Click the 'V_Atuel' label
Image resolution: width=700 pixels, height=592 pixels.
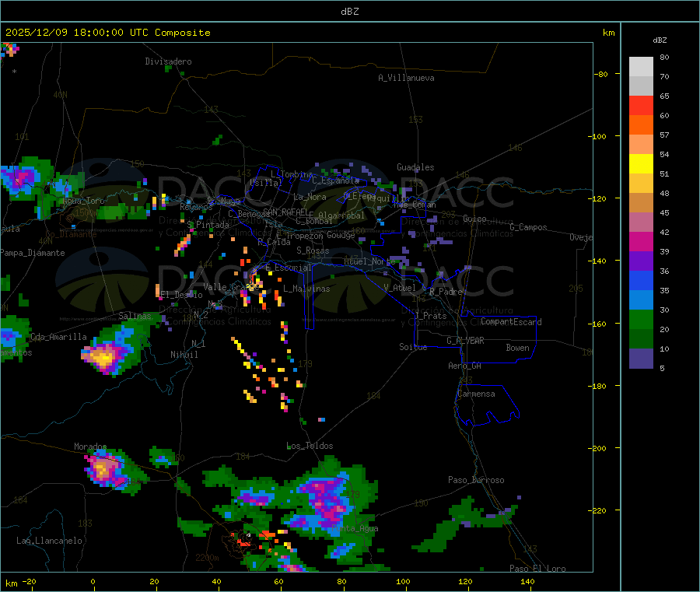[x=400, y=288]
